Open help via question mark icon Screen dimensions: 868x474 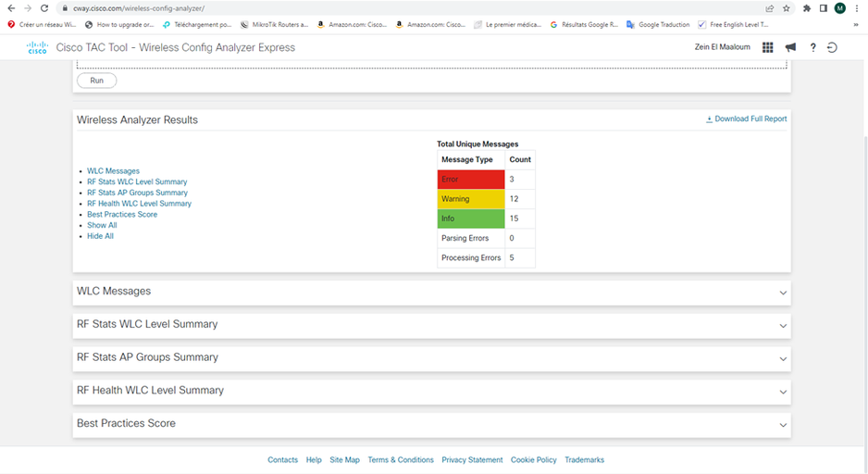(x=812, y=47)
